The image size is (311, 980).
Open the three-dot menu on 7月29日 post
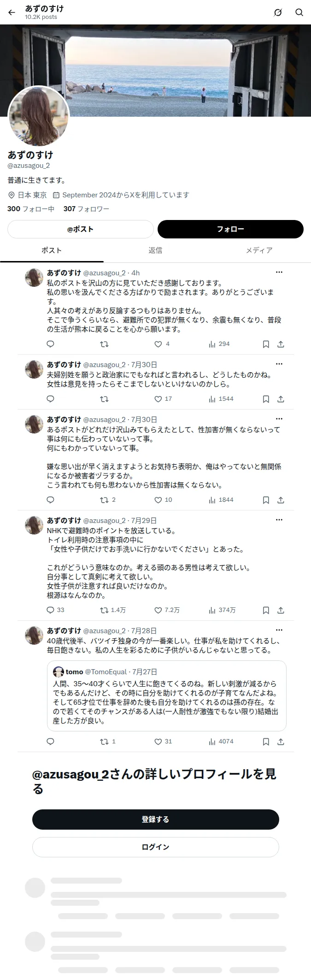(279, 520)
